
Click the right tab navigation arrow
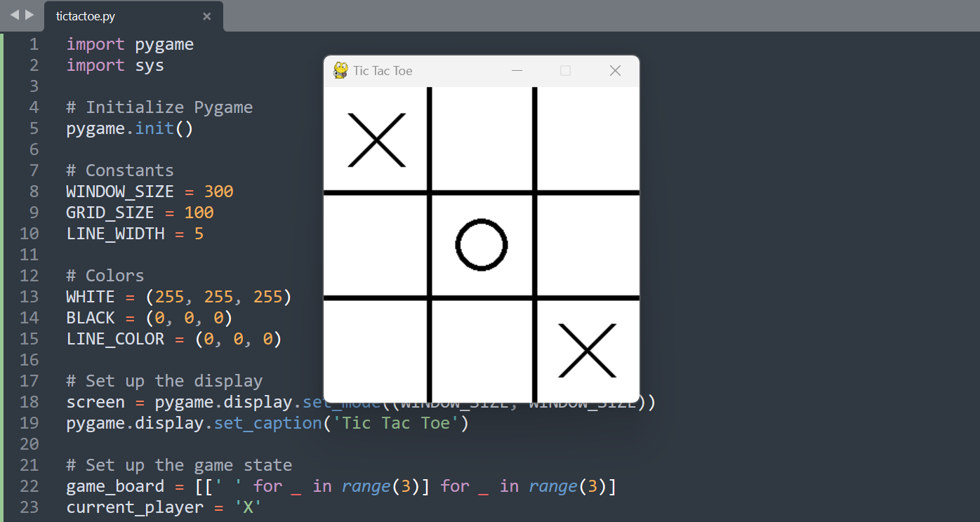click(x=29, y=15)
